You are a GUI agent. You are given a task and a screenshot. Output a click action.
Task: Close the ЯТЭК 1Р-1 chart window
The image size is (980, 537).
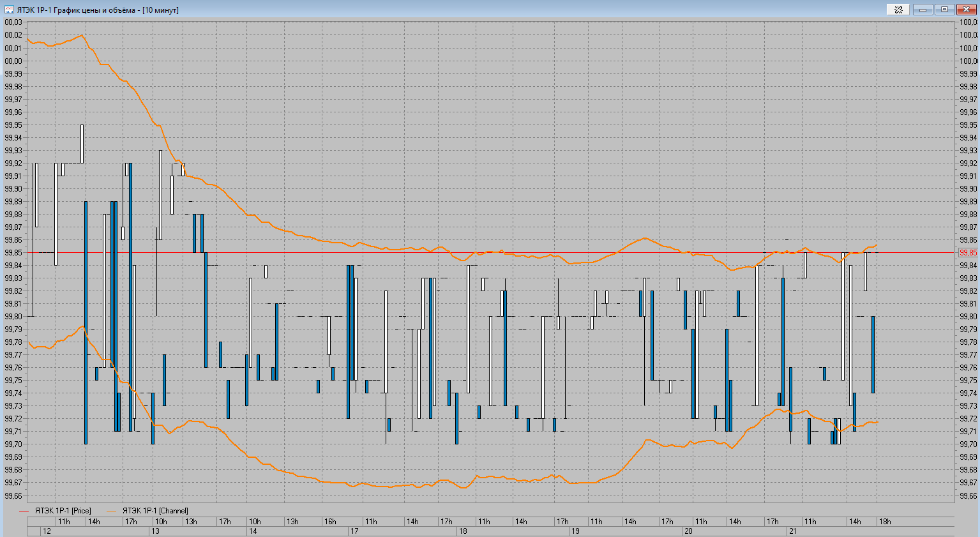[965, 10]
